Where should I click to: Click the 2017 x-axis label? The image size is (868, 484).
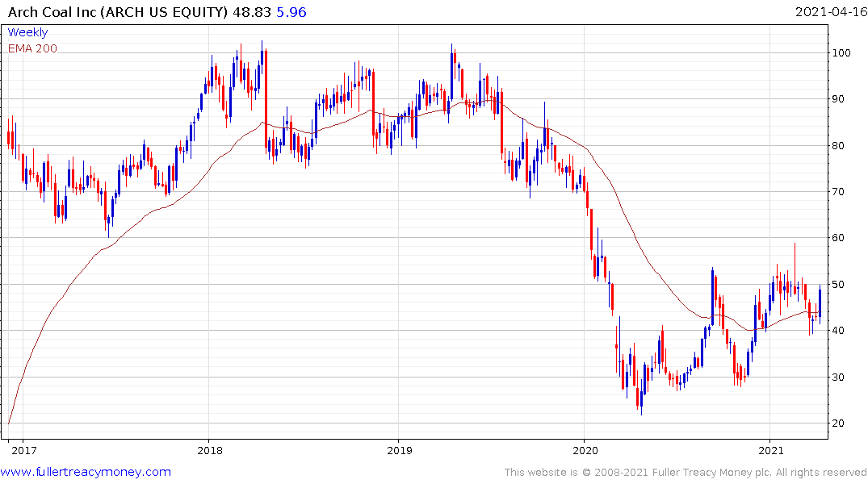[23, 450]
